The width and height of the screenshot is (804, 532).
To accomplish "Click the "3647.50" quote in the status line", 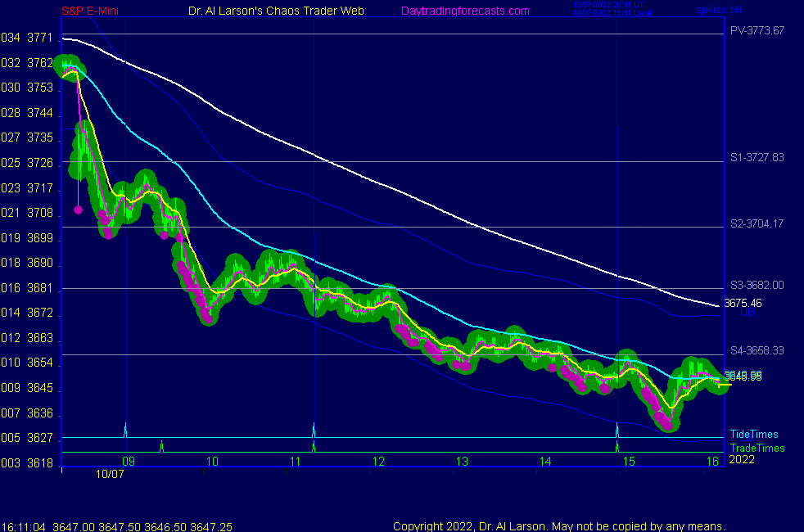I will (120, 527).
